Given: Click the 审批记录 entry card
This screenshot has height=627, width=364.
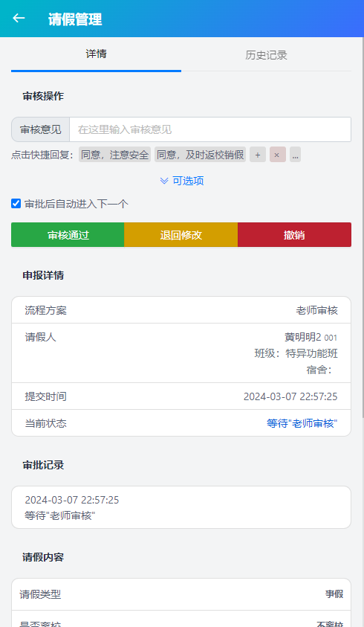Looking at the screenshot, I should pyautogui.click(x=181, y=507).
